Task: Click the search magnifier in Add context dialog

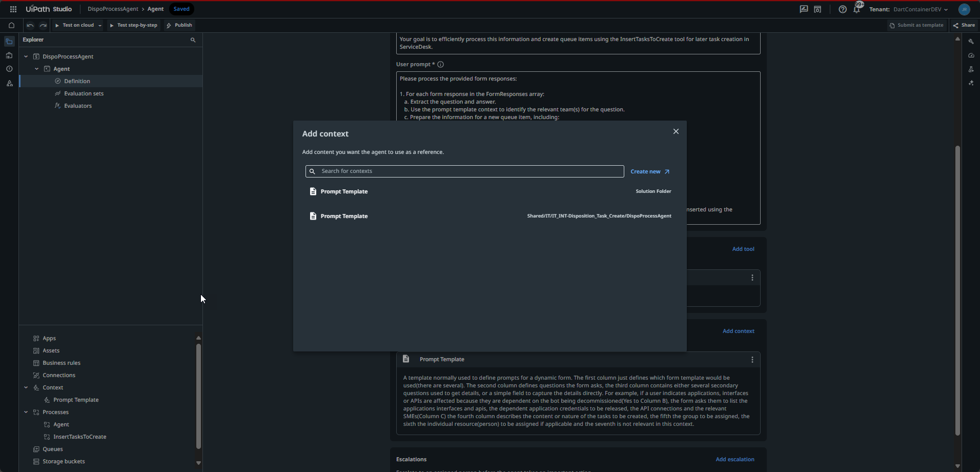Action: (x=312, y=171)
